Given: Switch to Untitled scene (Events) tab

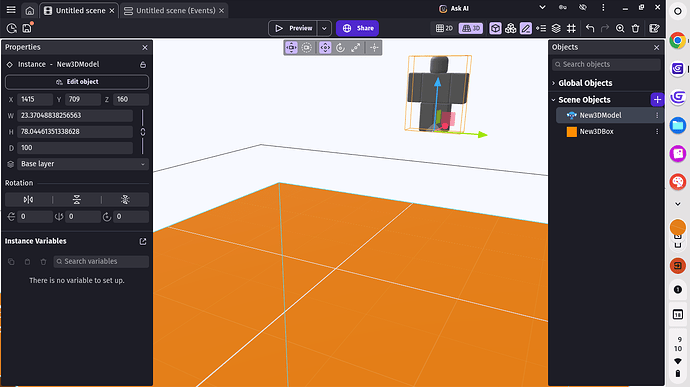Looking at the screenshot, I should [169, 10].
